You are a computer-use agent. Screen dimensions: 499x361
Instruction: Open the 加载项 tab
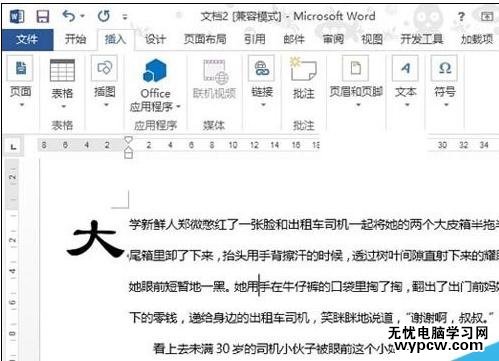(x=477, y=39)
